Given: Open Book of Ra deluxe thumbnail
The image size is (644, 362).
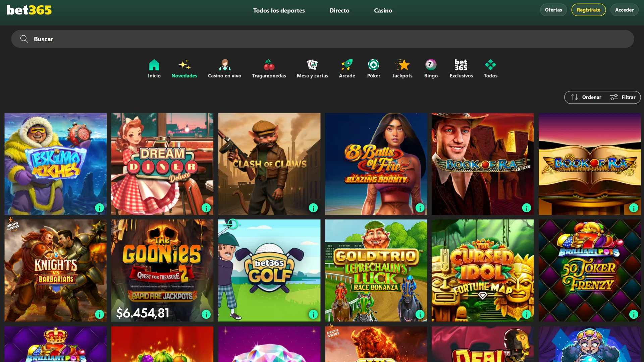Looking at the screenshot, I should coord(483,164).
